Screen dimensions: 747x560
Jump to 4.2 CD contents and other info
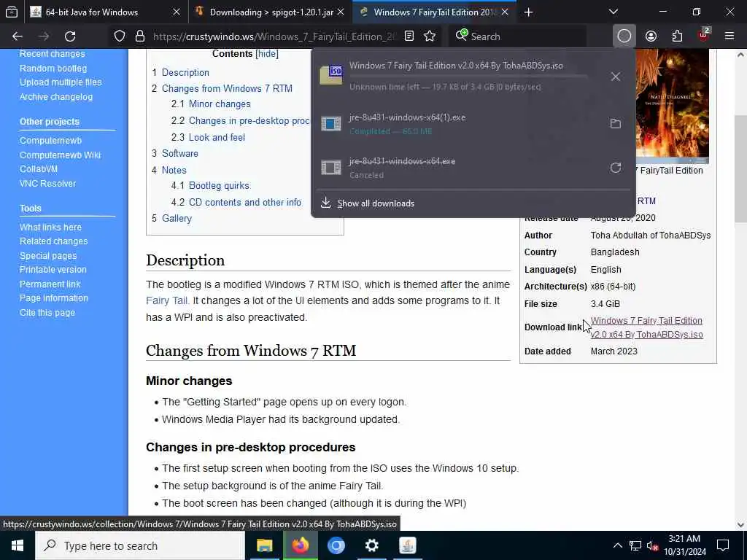click(x=236, y=203)
